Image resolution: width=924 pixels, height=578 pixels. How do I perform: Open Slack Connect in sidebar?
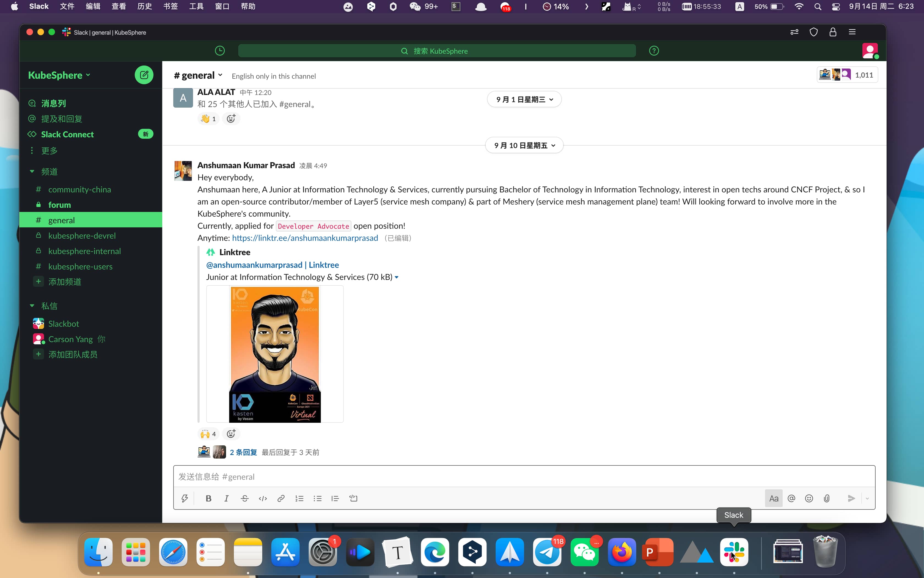(x=67, y=134)
